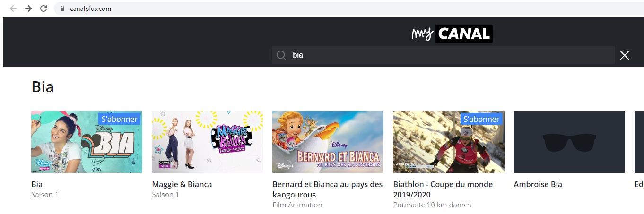This screenshot has width=644, height=214.
Task: Open 'Biathlon - Coupe du monde 2019/2020' title
Action: click(443, 189)
